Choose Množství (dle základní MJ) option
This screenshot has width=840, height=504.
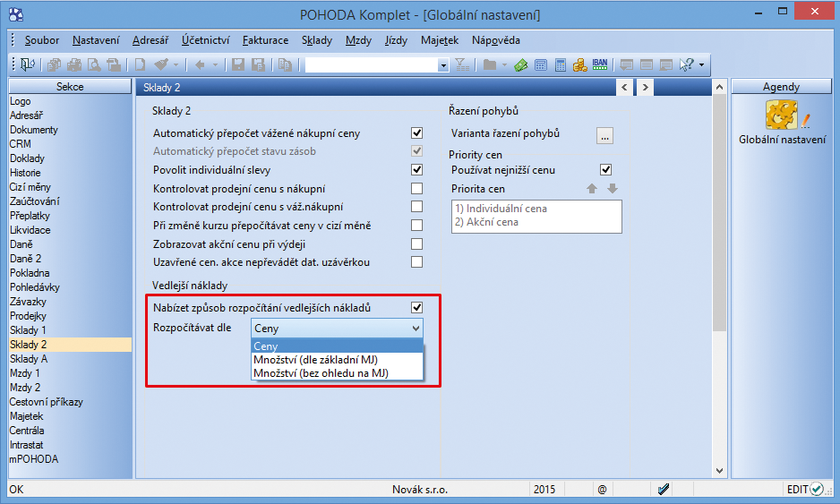[337, 359]
